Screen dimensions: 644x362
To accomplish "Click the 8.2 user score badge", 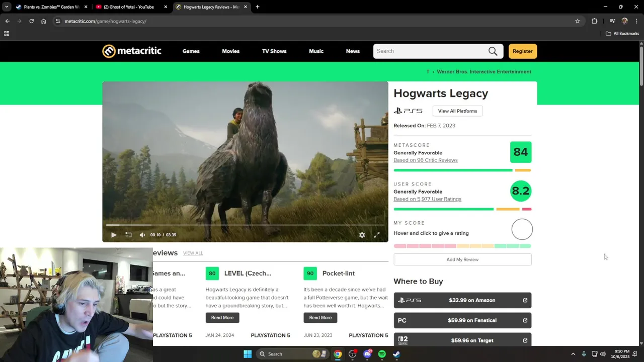I will 521,191.
